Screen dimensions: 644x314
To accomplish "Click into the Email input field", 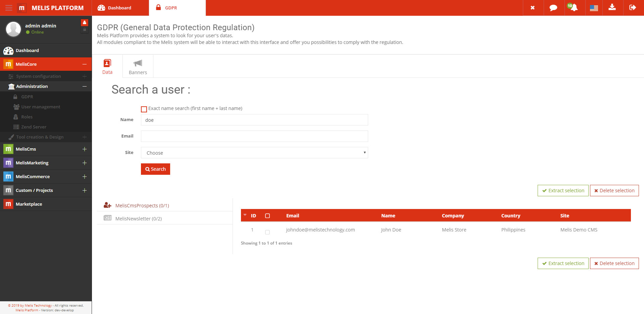I will tap(254, 136).
